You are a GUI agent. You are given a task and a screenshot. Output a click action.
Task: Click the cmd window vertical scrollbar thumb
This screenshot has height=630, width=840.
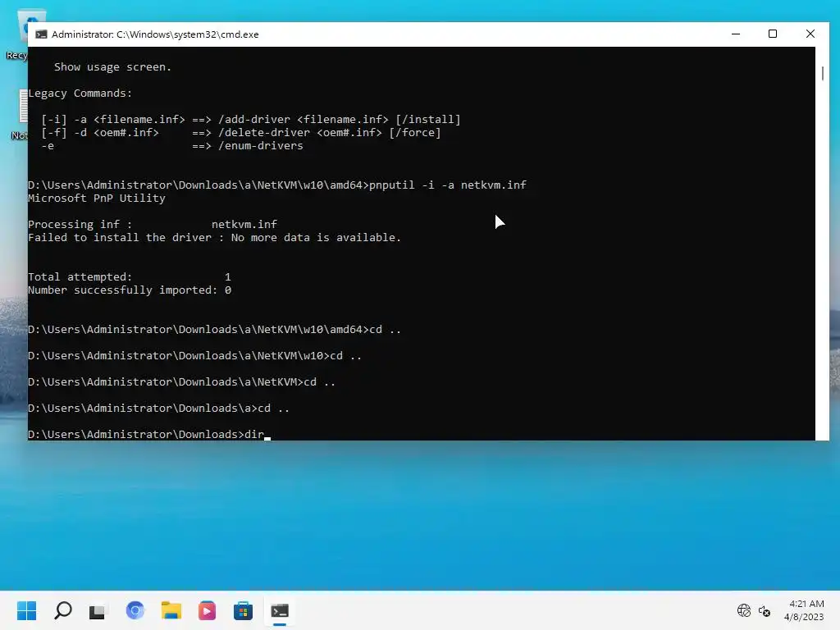pyautogui.click(x=822, y=73)
